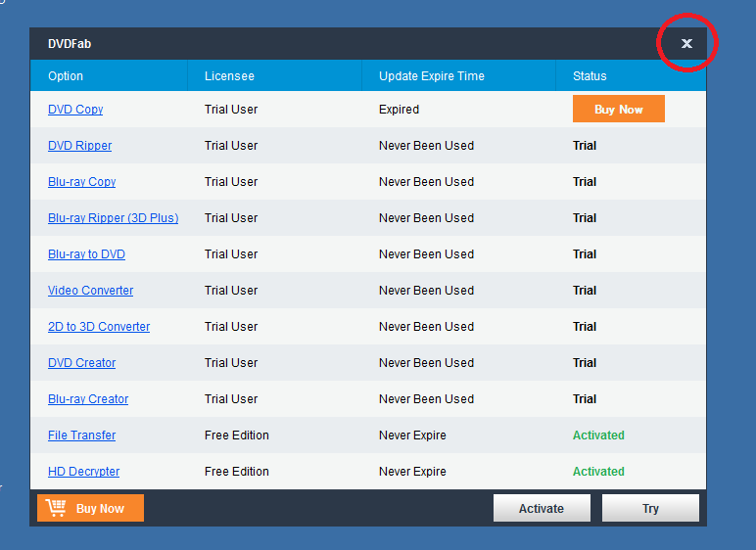Open the Blu-ray Ripper (3D Plus) link
The image size is (756, 550).
pyautogui.click(x=114, y=218)
